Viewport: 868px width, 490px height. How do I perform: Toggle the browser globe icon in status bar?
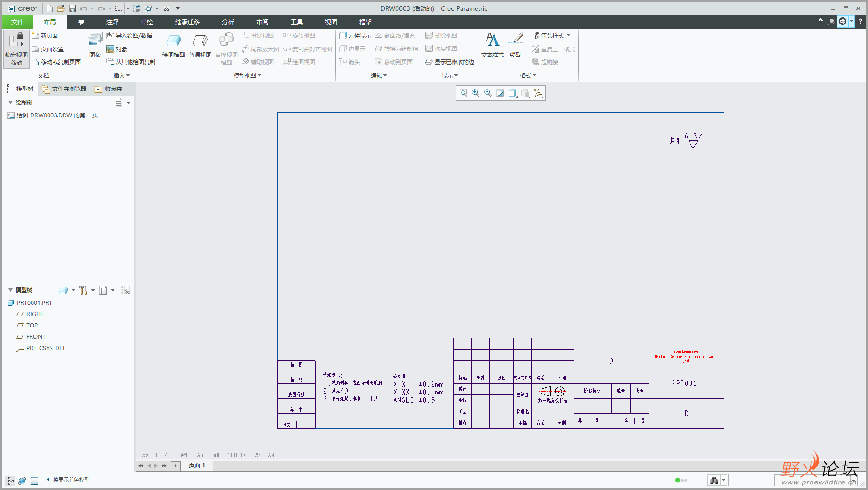click(x=22, y=481)
